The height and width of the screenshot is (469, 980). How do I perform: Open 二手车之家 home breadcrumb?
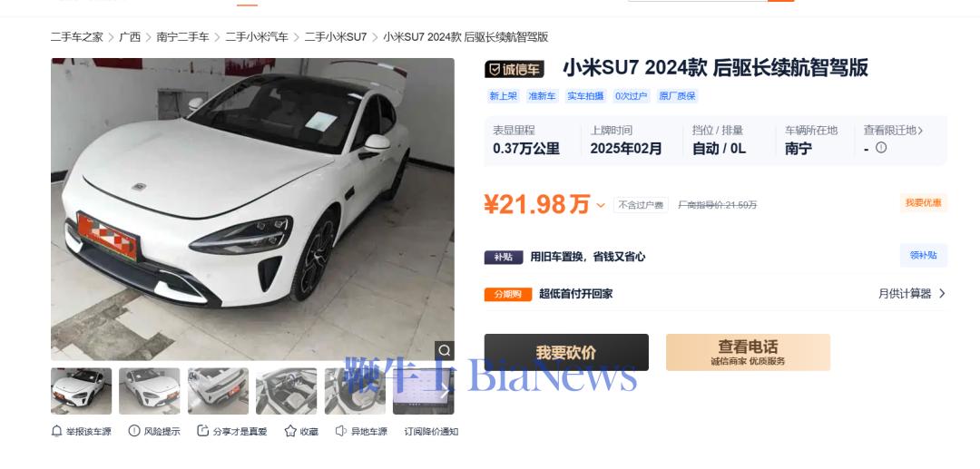[x=77, y=37]
